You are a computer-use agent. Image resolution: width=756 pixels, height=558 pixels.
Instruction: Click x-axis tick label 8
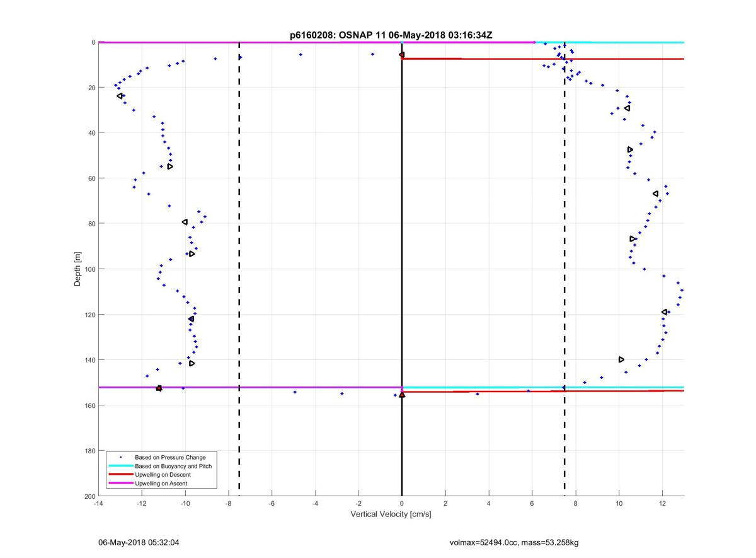click(x=576, y=504)
